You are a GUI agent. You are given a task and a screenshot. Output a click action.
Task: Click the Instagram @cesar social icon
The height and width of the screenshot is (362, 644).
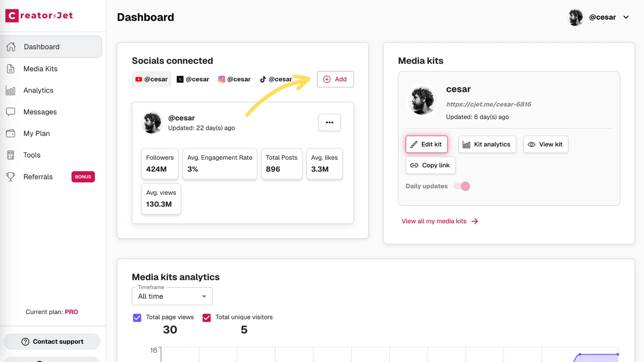click(x=222, y=79)
